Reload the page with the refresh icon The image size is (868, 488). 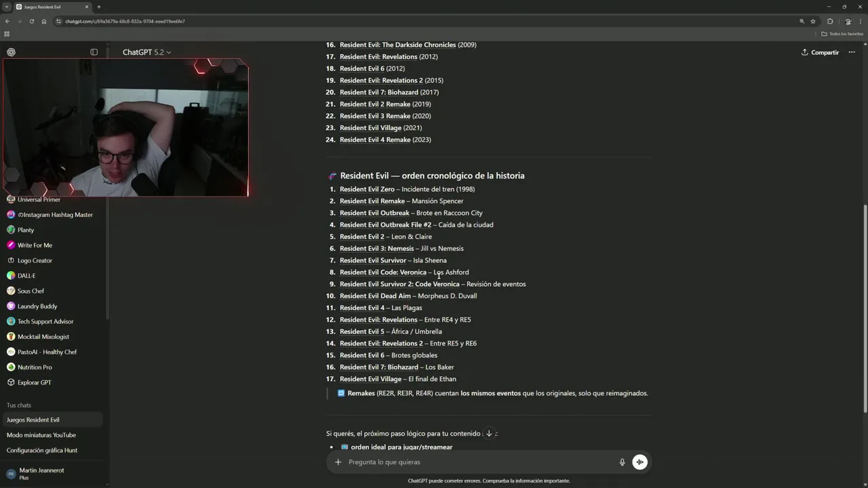tap(31, 21)
